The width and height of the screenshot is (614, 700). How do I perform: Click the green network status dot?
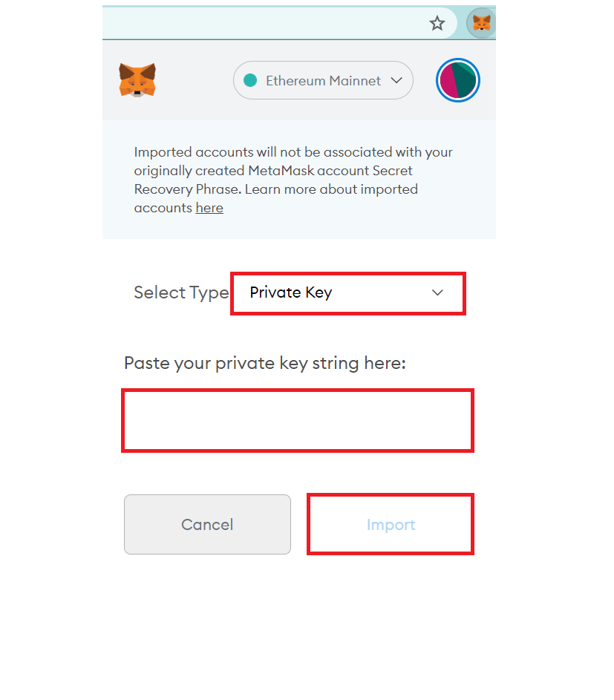(250, 80)
